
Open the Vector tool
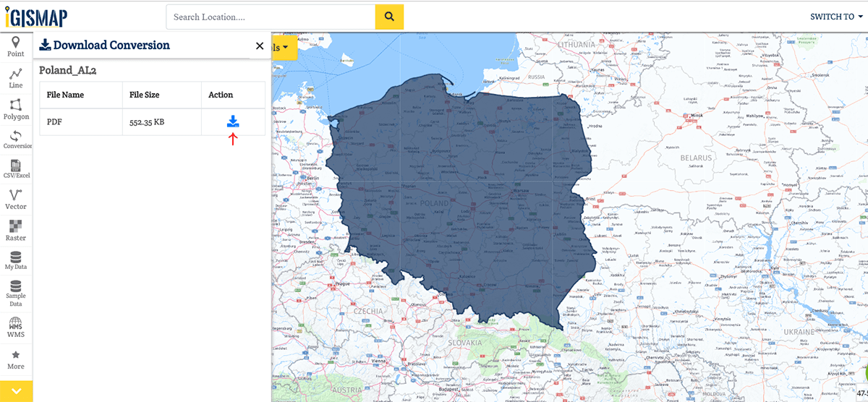click(x=16, y=200)
